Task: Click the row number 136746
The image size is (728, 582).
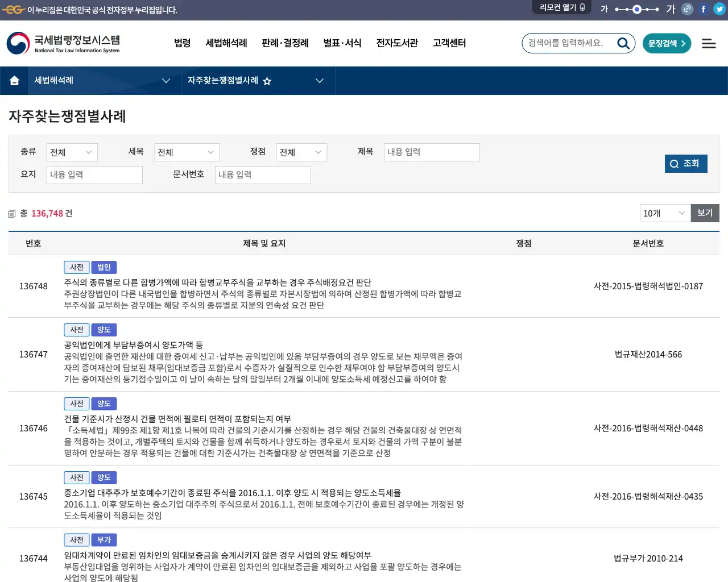Action: 34,429
